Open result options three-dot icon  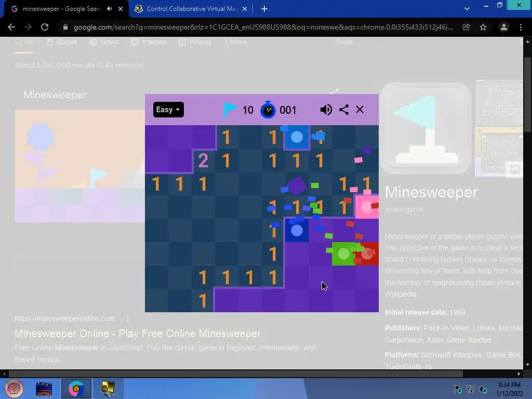pos(128,318)
